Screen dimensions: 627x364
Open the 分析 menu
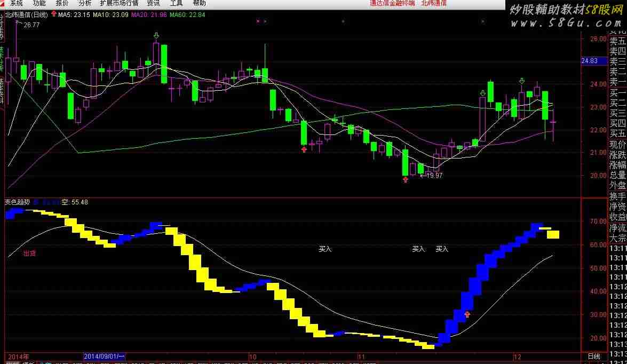click(85, 3)
